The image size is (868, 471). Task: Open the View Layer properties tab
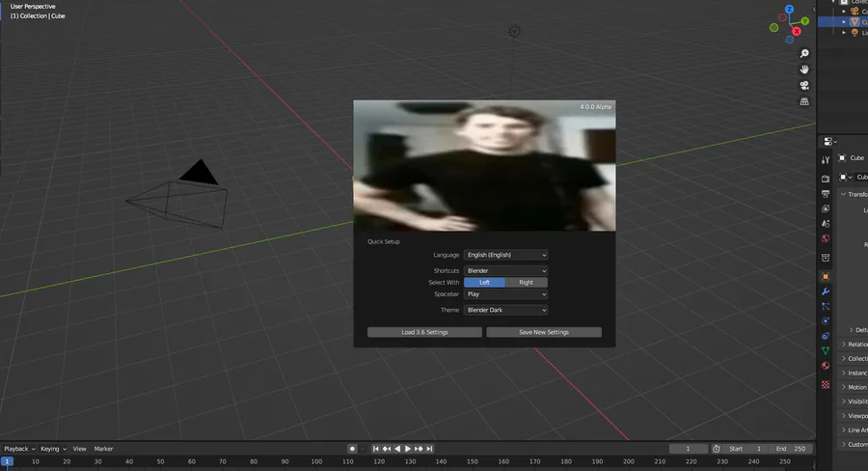pos(826,208)
